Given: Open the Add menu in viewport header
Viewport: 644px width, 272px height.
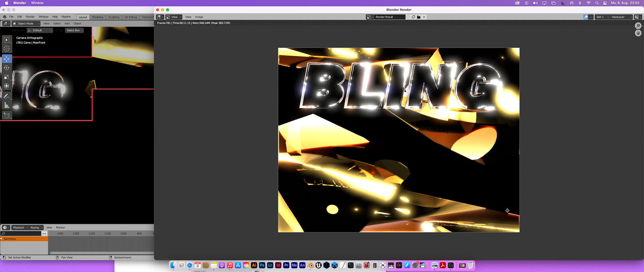Looking at the screenshot, I should coord(67,24).
